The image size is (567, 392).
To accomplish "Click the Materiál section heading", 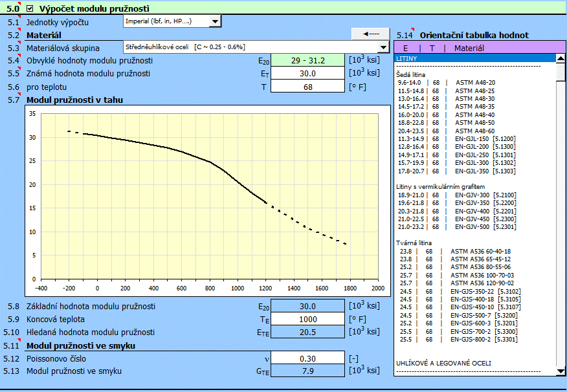I will coord(44,35).
